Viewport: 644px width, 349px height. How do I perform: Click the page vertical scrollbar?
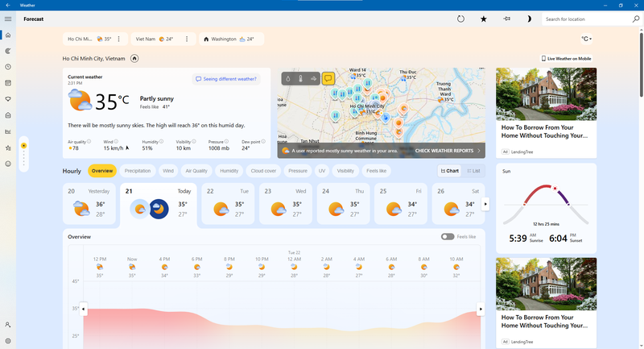[x=642, y=64]
